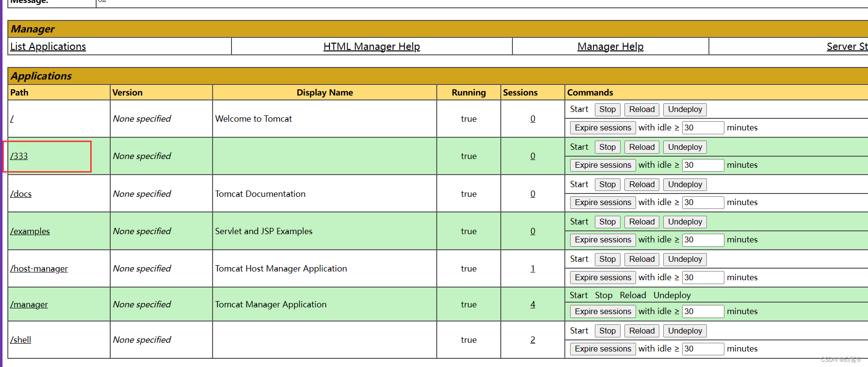Image resolution: width=868 pixels, height=367 pixels.
Task: Open the /manager application path
Action: 29,304
